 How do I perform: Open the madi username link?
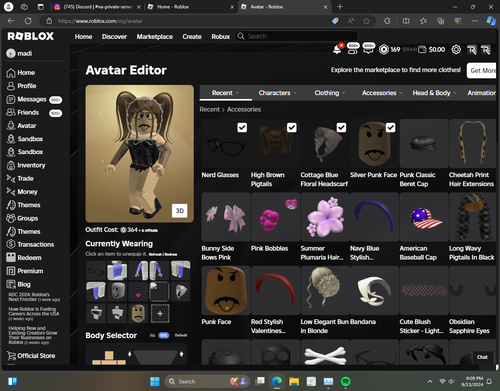[25, 53]
